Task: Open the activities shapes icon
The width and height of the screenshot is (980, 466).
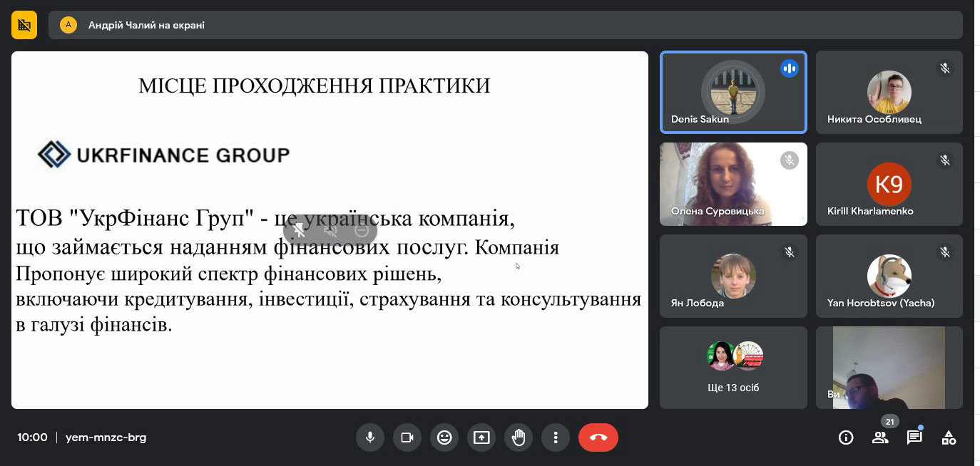Action: pos(949,437)
